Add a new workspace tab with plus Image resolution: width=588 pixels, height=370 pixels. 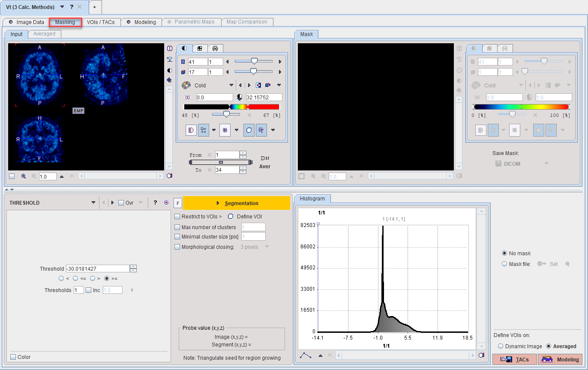point(95,7)
